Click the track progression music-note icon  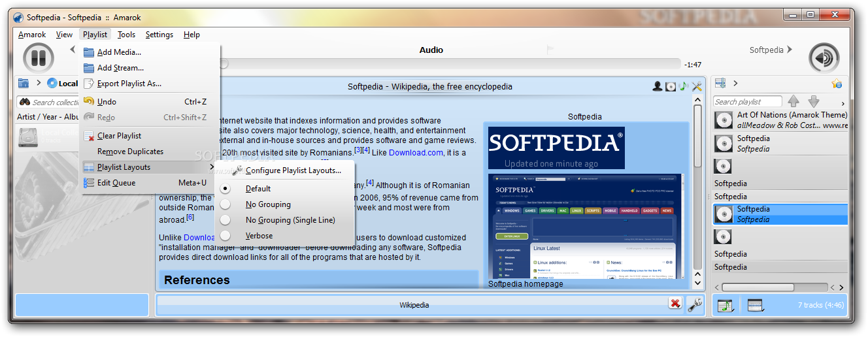[725, 305]
